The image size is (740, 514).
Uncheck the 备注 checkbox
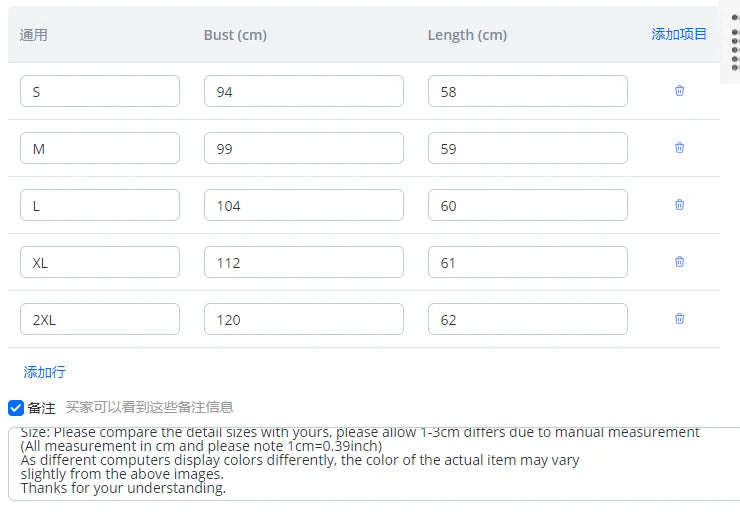16,407
